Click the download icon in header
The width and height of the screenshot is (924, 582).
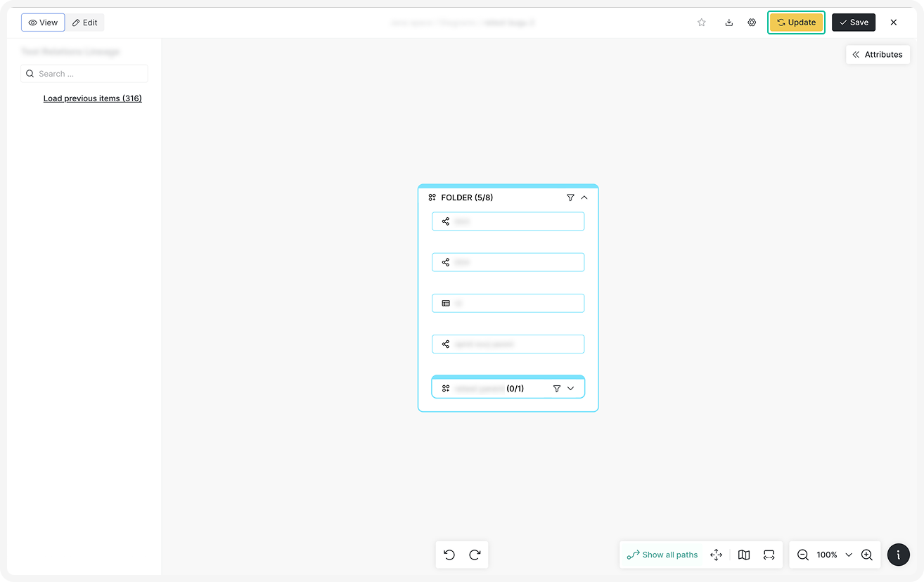[729, 22]
